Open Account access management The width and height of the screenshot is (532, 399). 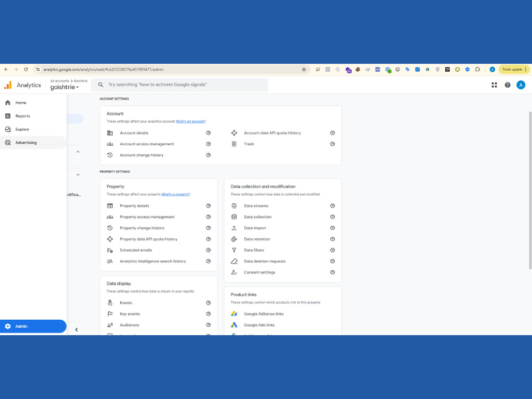point(147,144)
